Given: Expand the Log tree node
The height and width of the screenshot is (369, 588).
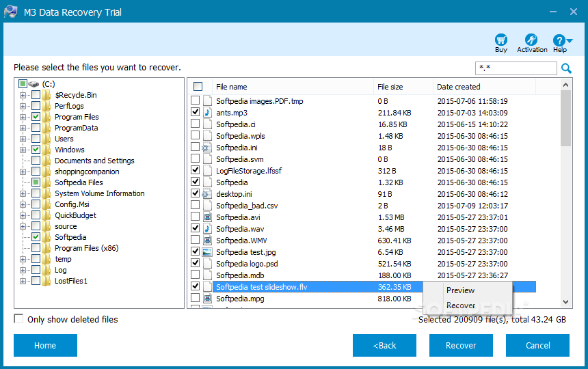Looking at the screenshot, I should [x=23, y=270].
